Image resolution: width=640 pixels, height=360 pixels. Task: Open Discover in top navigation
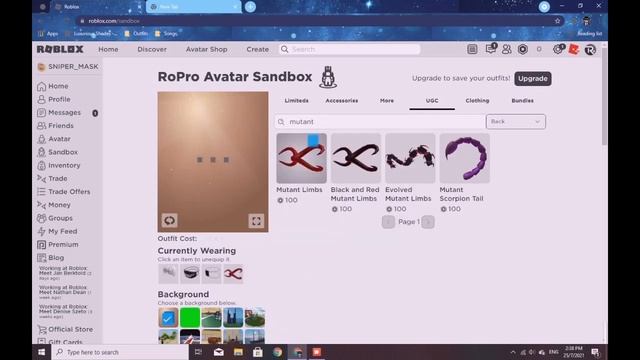pos(152,49)
